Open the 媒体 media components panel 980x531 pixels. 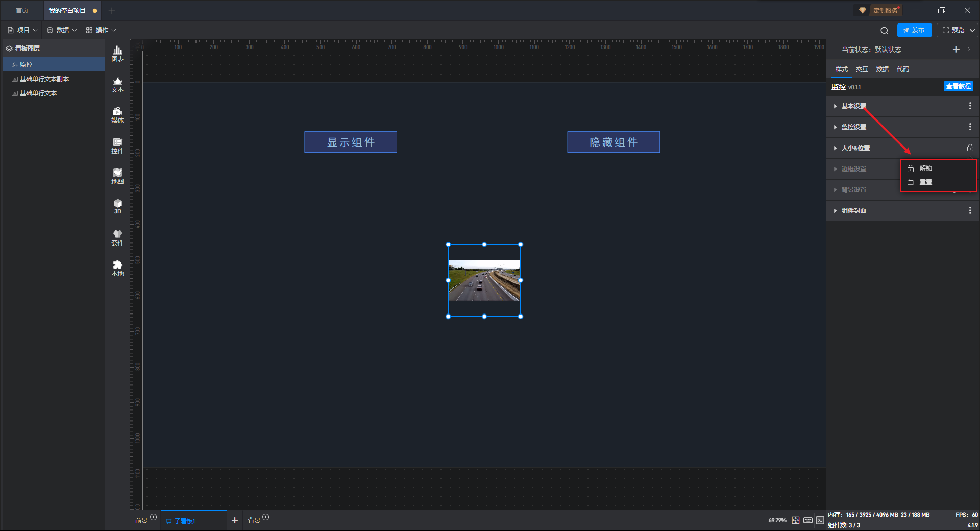tap(117, 115)
